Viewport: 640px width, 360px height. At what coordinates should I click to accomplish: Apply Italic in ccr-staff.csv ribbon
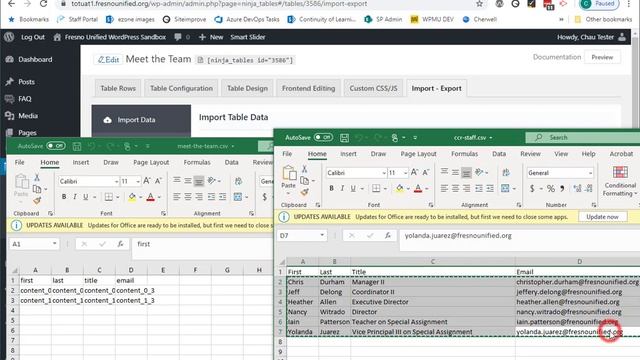[342, 188]
